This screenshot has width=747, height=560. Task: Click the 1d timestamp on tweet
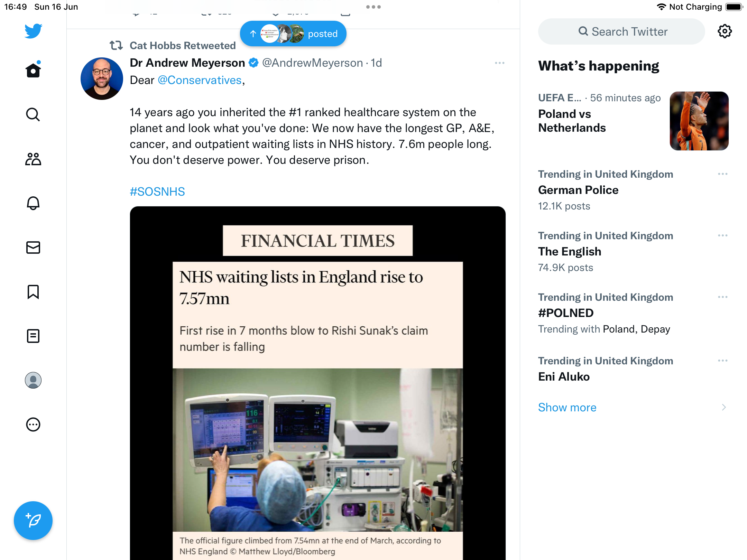point(376,63)
